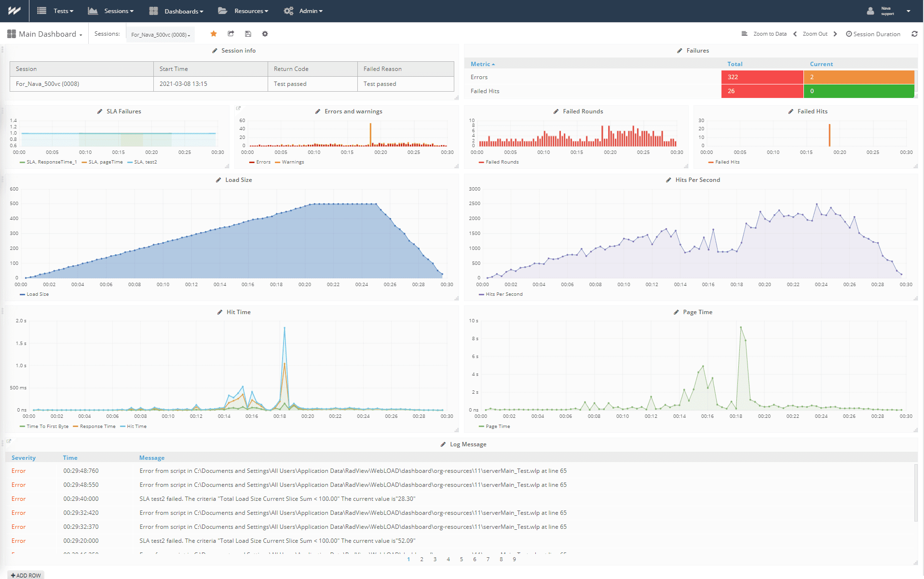Go to page 3 of the Log Message table
Viewport: 924px width, 579px height.
click(x=435, y=559)
